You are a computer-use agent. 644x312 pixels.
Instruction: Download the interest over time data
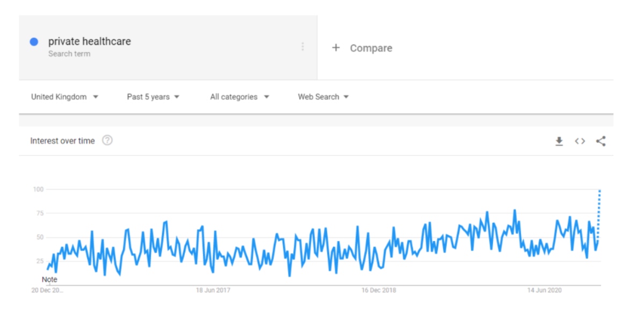[x=559, y=141]
